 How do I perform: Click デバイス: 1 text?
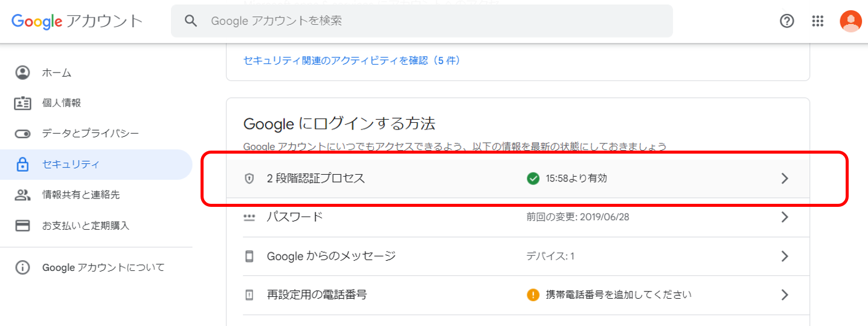point(550,256)
